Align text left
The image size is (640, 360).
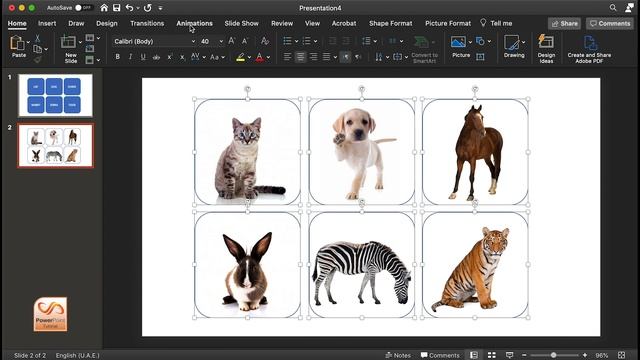[x=287, y=57]
